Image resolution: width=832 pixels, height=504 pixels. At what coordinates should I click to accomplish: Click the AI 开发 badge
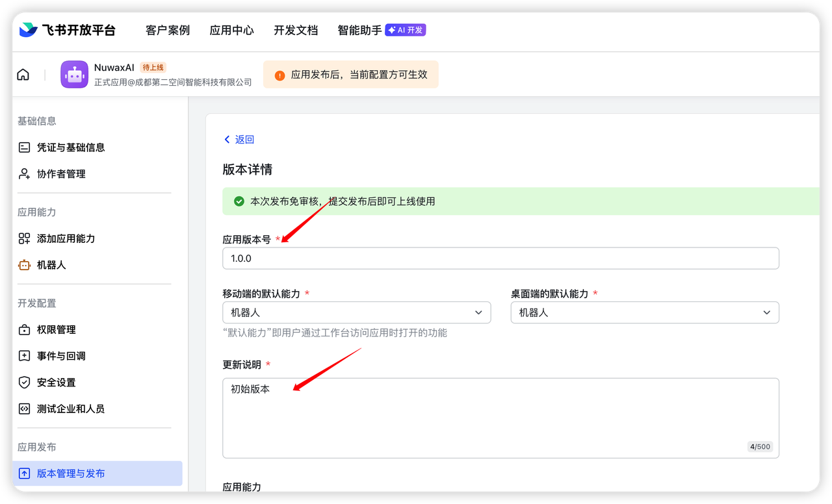coord(406,30)
